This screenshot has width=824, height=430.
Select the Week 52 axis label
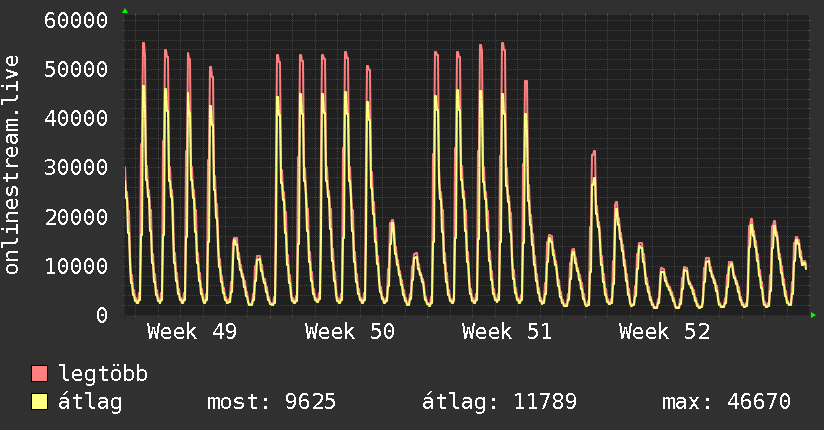coord(664,332)
